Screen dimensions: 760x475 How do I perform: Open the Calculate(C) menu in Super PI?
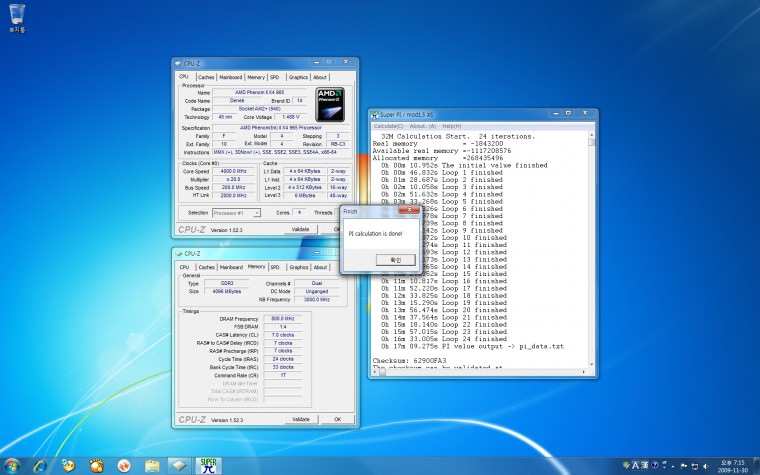click(x=388, y=126)
